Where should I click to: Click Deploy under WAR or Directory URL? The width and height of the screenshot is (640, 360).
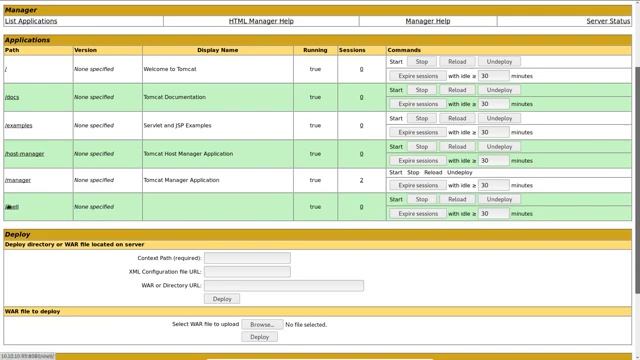pyautogui.click(x=222, y=299)
